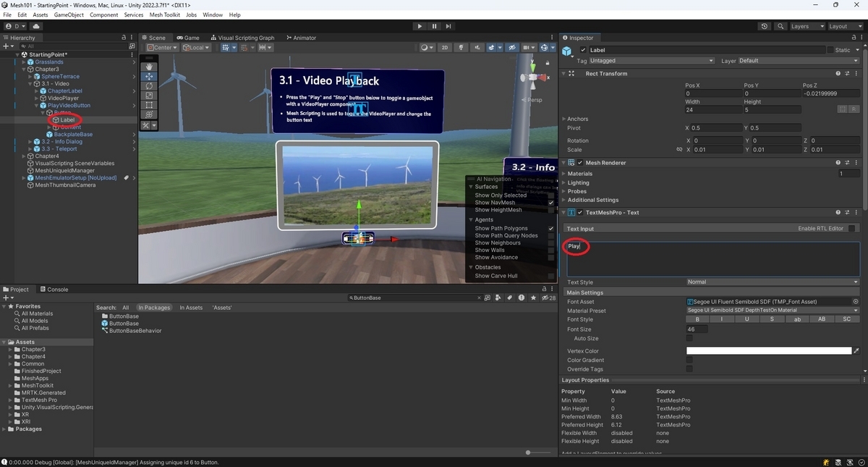Screen dimensions: 868x467
Task: Toggle Mesh Renderer enabled checkbox
Action: tap(580, 163)
